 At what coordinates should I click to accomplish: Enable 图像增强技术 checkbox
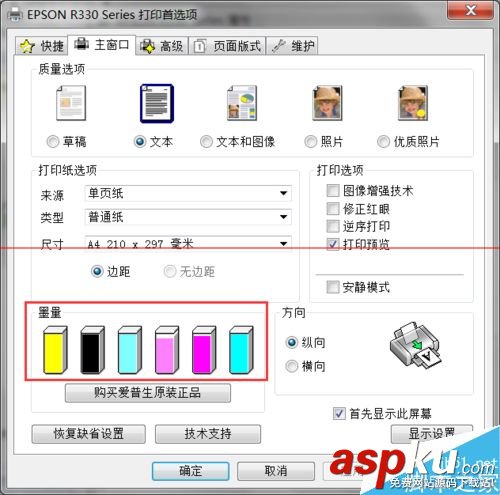pos(333,191)
